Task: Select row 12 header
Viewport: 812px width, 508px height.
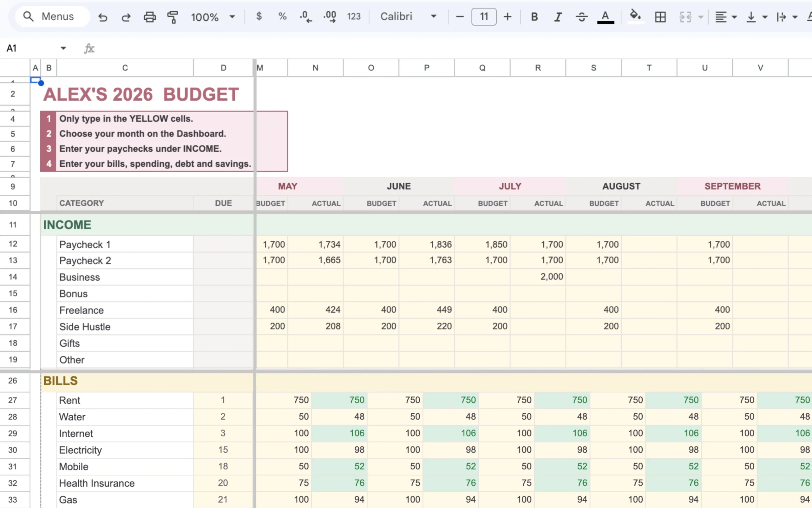Action: click(13, 244)
